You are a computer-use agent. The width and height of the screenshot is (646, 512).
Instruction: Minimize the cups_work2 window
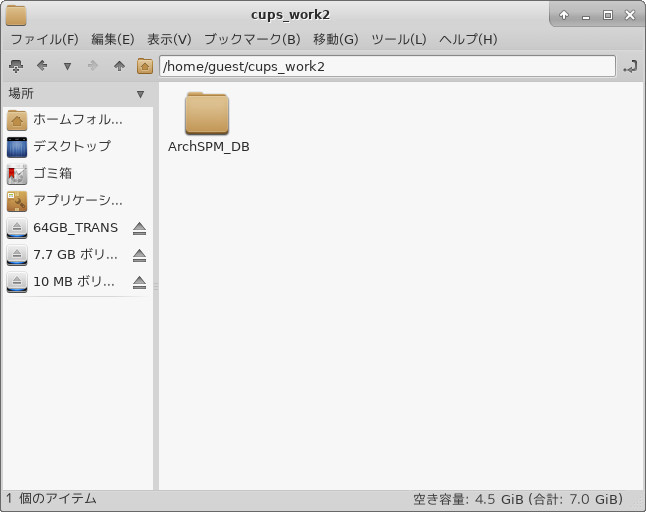[585, 16]
